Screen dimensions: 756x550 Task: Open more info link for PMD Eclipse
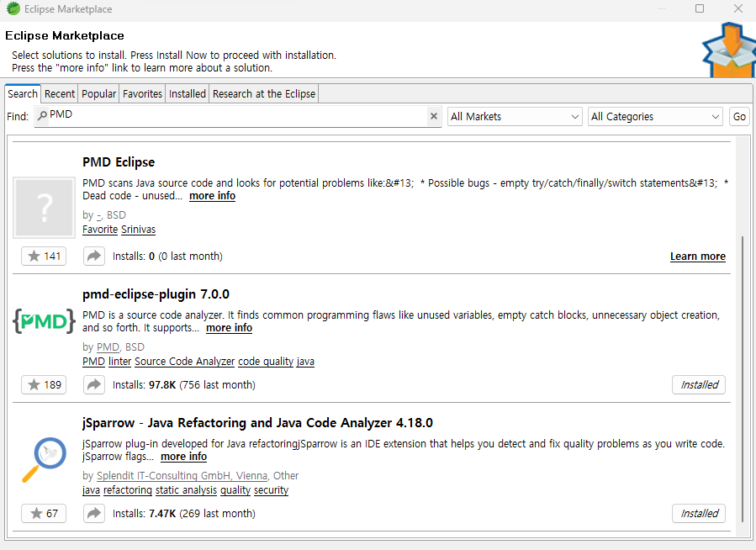[x=212, y=196]
